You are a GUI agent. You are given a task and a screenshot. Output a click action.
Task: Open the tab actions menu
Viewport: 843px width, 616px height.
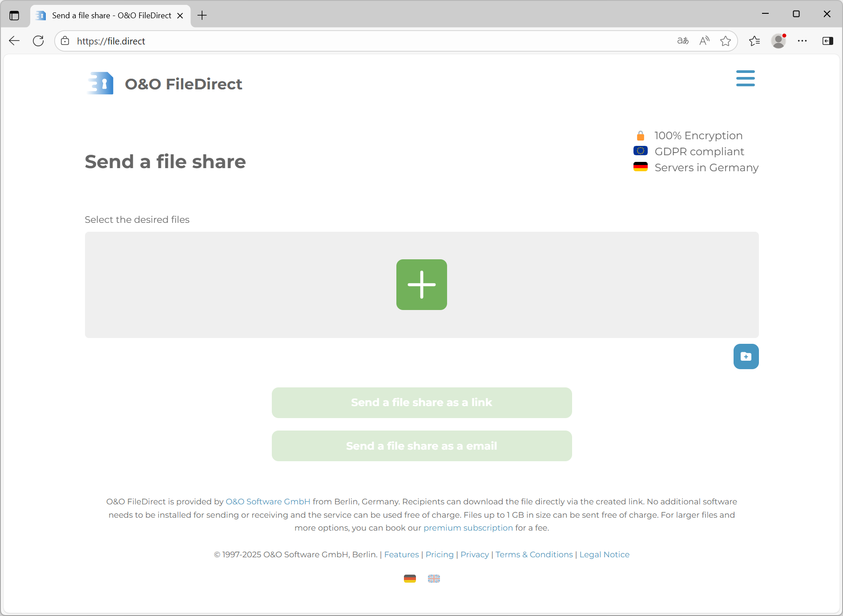click(x=14, y=16)
